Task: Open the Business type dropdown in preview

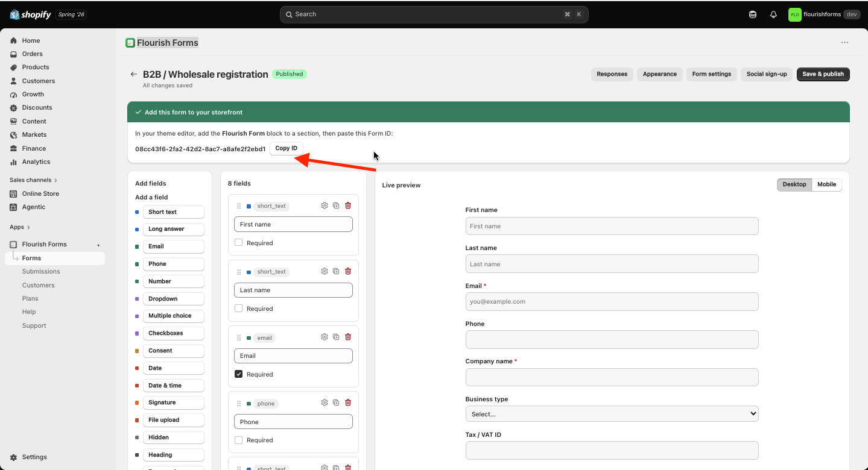Action: (x=612, y=414)
